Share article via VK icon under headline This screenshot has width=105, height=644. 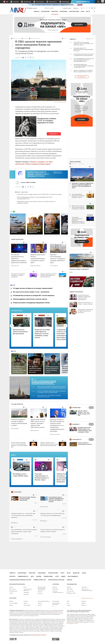pos(23,57)
